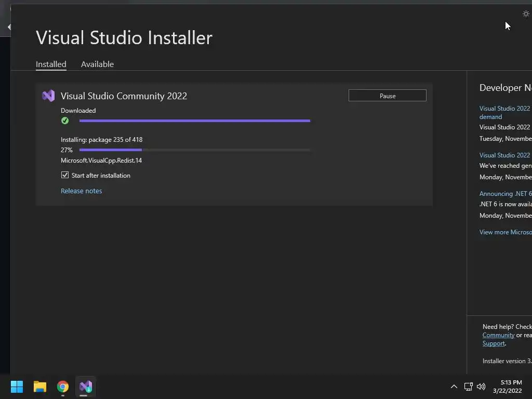Pause the Visual Studio installation

point(388,96)
